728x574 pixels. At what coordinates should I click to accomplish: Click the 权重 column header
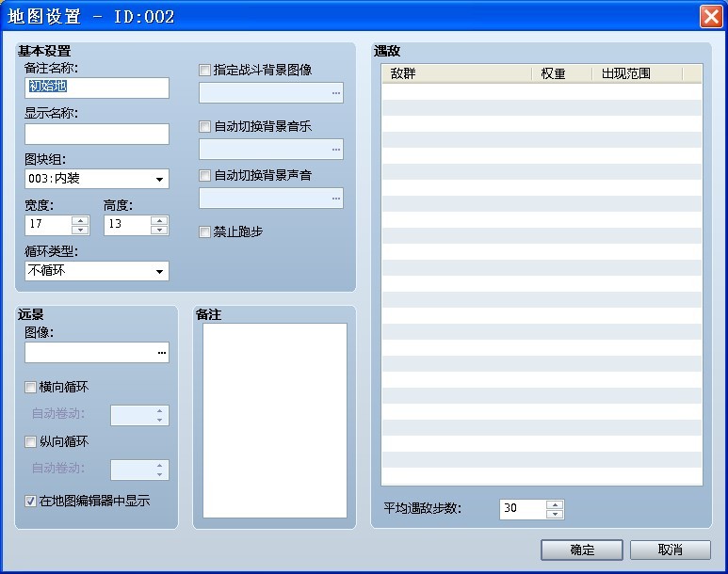(561, 73)
